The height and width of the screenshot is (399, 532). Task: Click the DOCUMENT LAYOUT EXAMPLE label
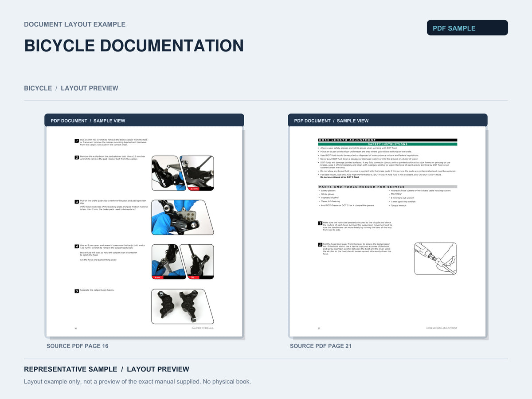click(74, 24)
